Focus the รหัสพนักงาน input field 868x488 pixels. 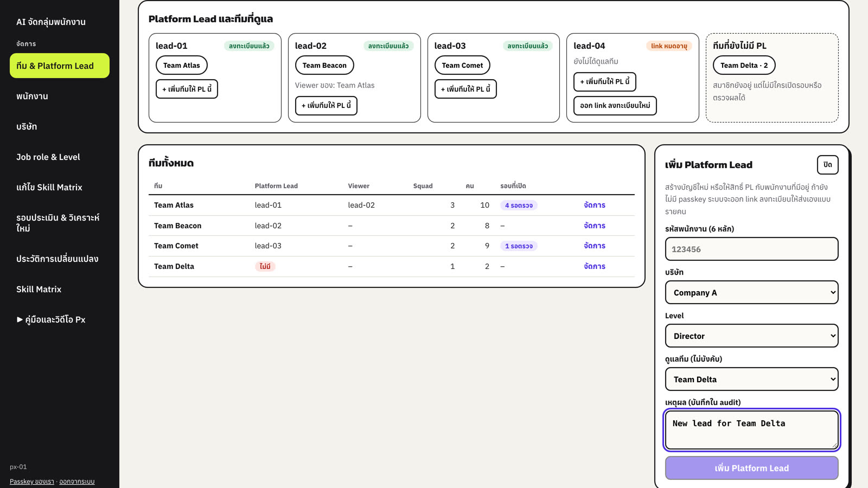[752, 249]
